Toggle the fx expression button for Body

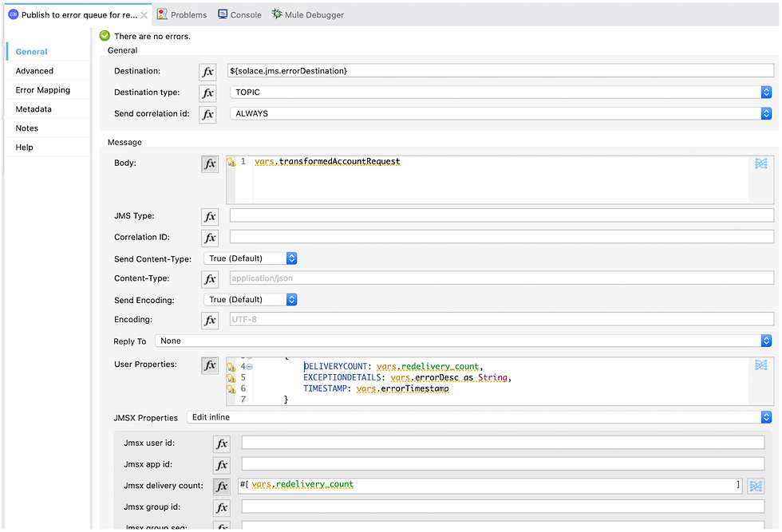pyautogui.click(x=210, y=164)
